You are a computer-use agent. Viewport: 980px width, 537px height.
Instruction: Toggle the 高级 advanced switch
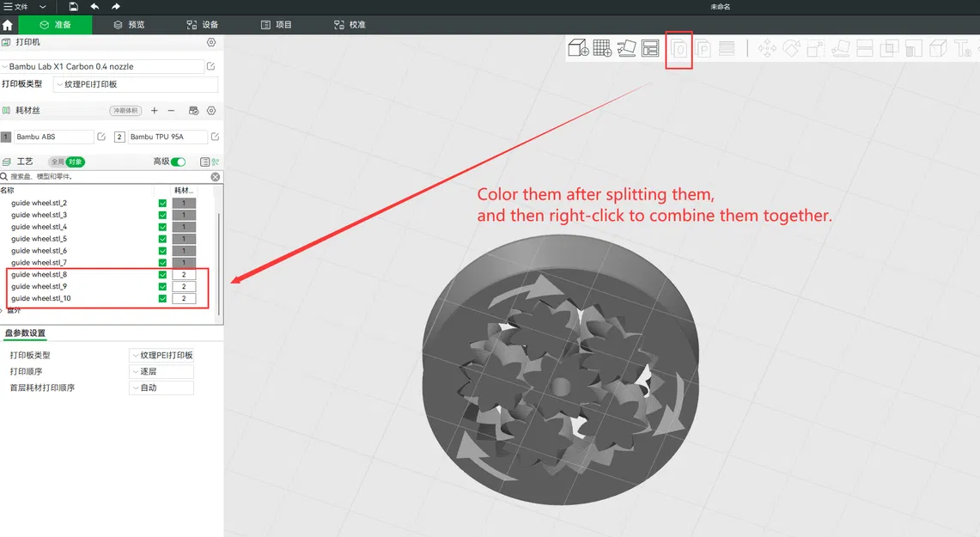point(178,162)
